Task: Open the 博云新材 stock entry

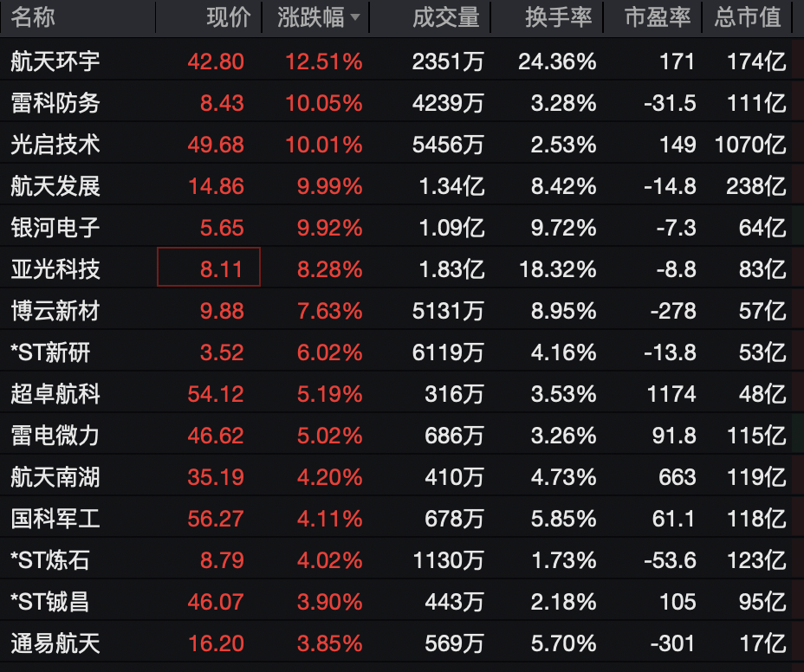Action: [55, 311]
